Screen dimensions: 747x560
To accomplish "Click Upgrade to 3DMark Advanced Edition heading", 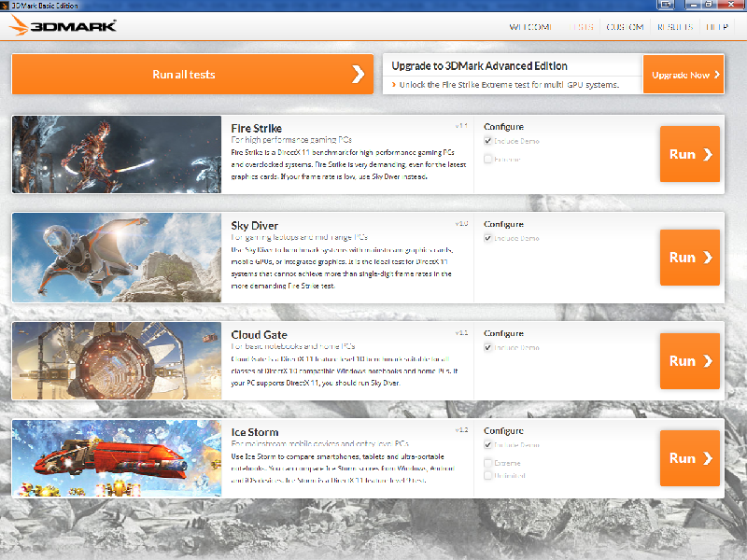I will (x=479, y=65).
